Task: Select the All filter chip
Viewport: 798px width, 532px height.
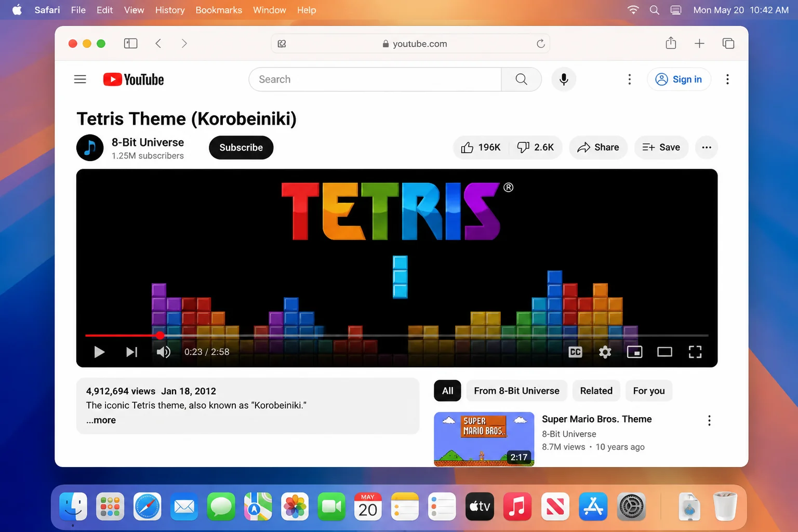Action: tap(447, 391)
